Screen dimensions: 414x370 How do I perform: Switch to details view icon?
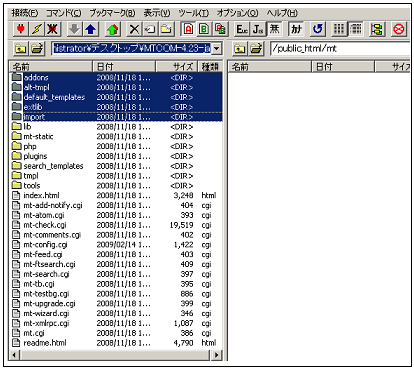(x=355, y=29)
